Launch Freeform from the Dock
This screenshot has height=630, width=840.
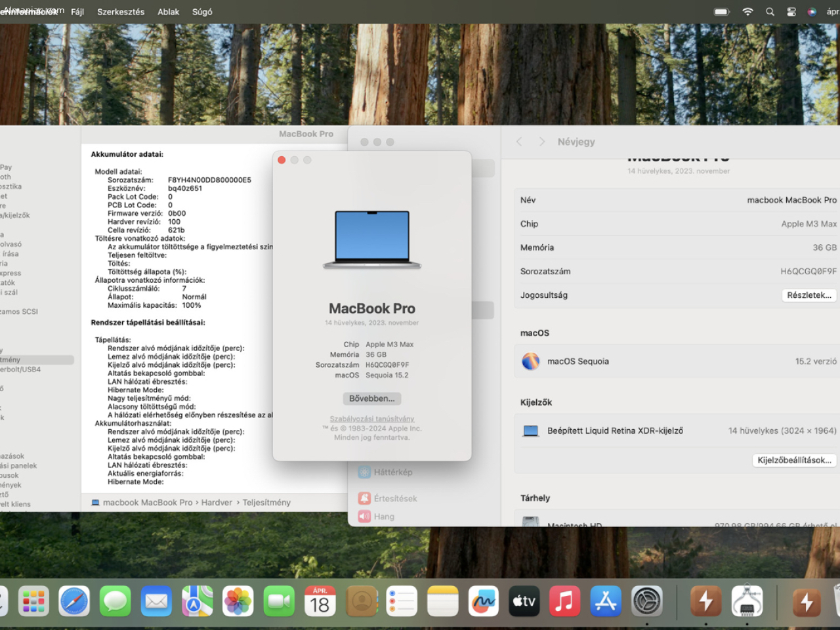tap(484, 601)
